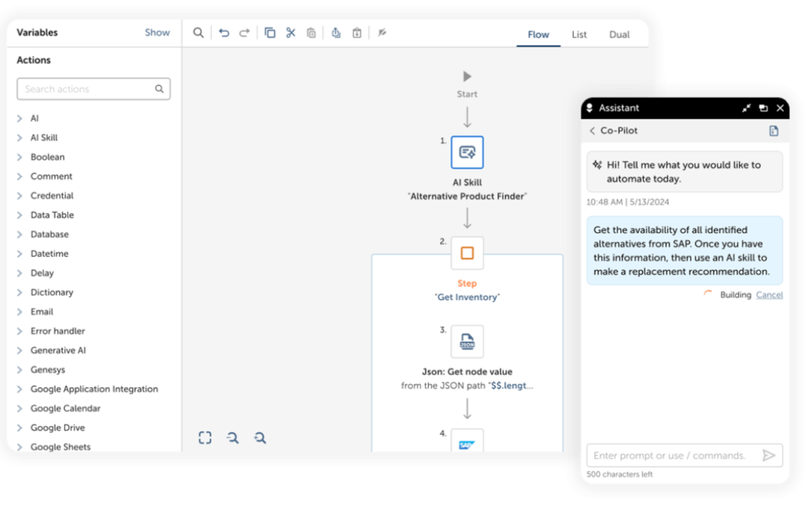The height and width of the screenshot is (520, 812).
Task: Switch to the List view tab
Action: pos(579,35)
